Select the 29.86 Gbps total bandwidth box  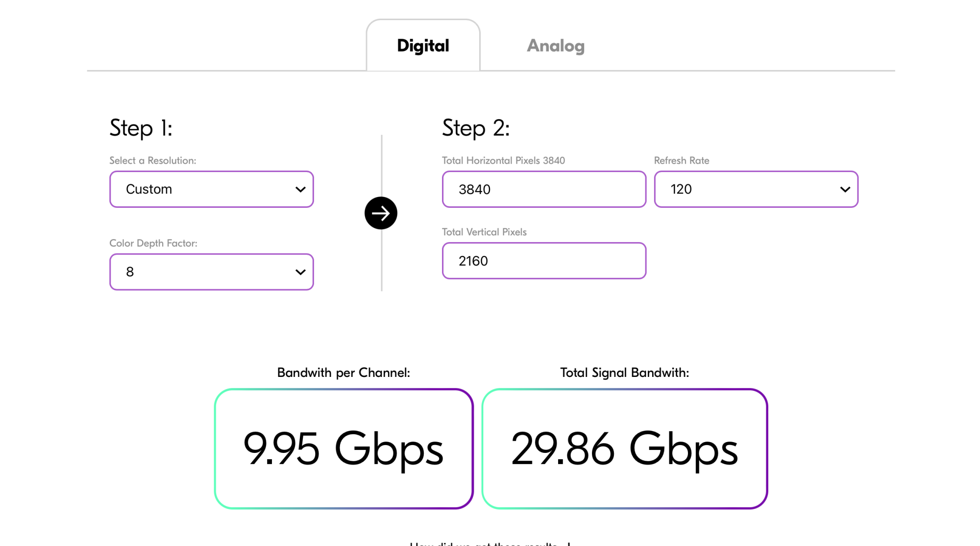(624, 448)
